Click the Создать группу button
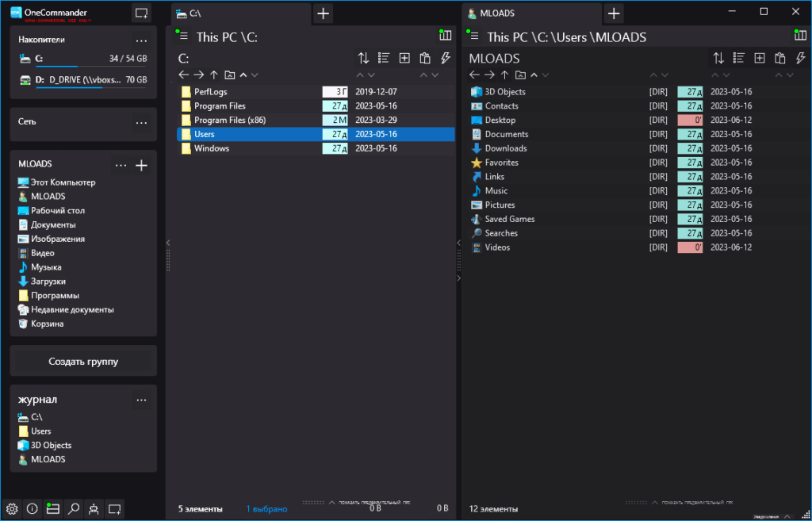This screenshot has height=521, width=812. [83, 361]
